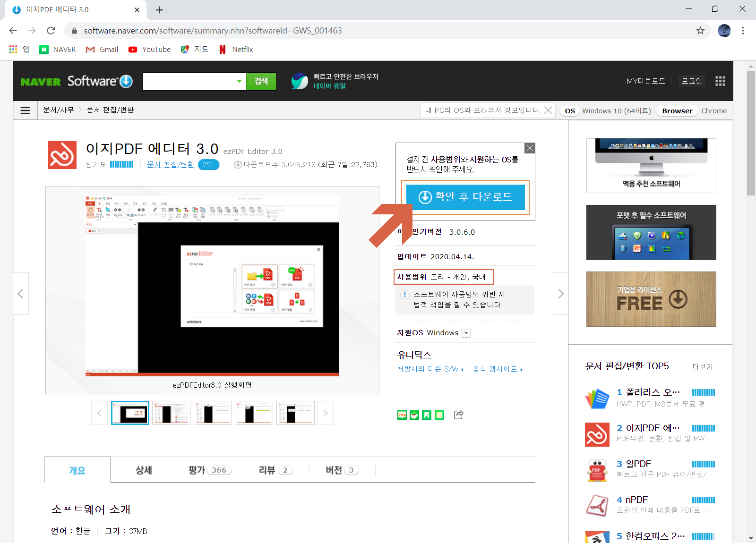Image resolution: width=756 pixels, height=543 pixels.
Task: Open the 버전 3 tab
Action: (342, 470)
